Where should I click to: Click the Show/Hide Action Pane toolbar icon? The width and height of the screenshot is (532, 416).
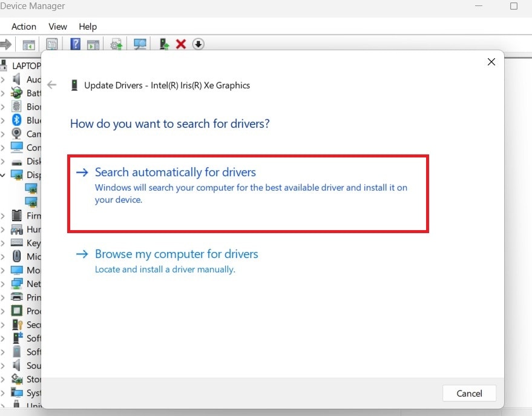(x=93, y=44)
